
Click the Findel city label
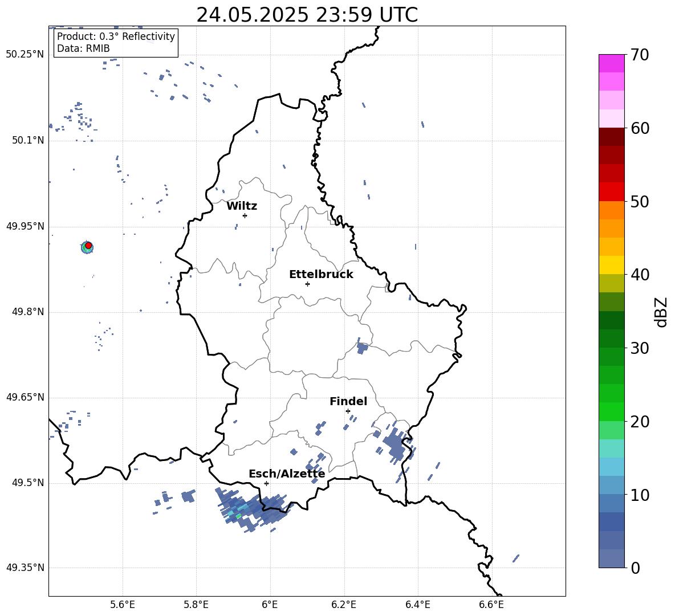[x=348, y=401]
